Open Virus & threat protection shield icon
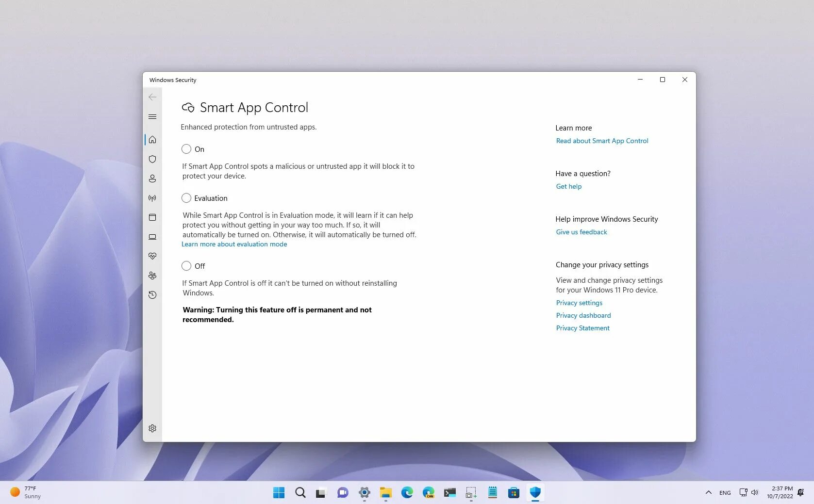This screenshot has height=504, width=814. 152,159
